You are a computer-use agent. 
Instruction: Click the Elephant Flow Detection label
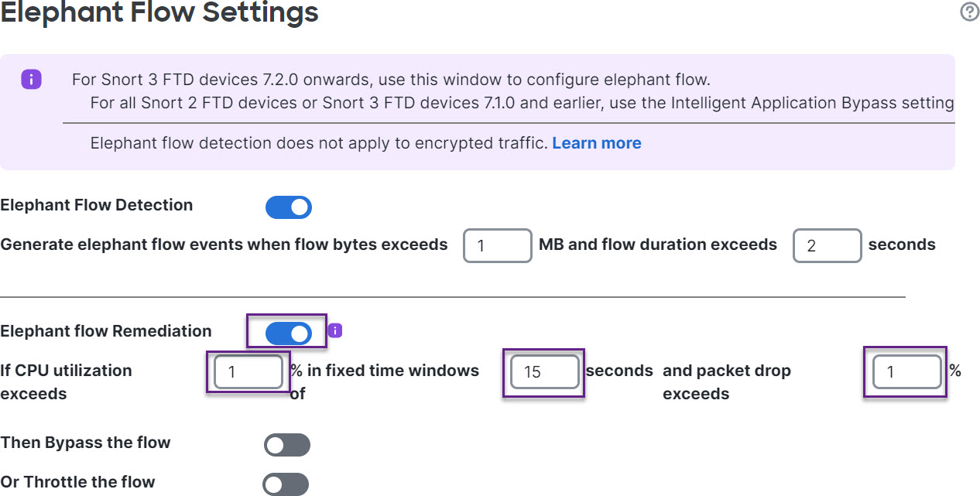pyautogui.click(x=97, y=205)
